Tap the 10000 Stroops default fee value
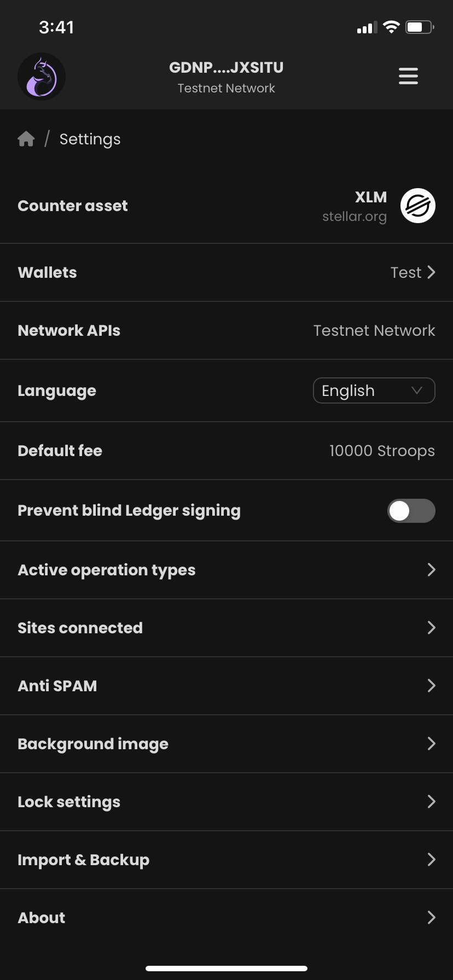The width and height of the screenshot is (453, 980). (382, 451)
